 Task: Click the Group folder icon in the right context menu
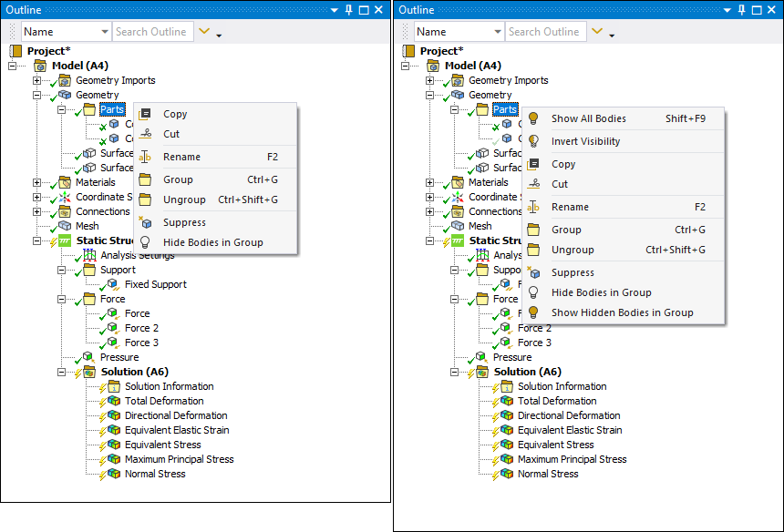[x=534, y=230]
